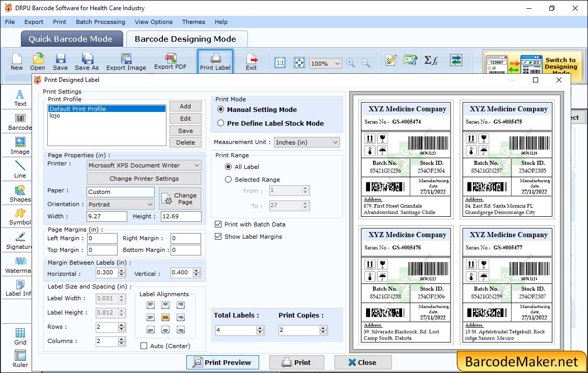Open a file with the Open icon
588x373 pixels.
[38, 62]
